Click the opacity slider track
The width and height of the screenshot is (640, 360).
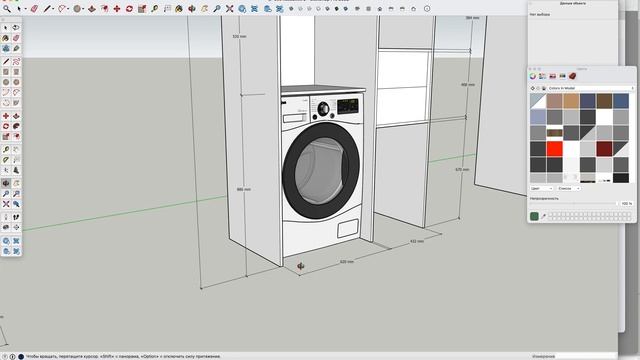coord(573,203)
